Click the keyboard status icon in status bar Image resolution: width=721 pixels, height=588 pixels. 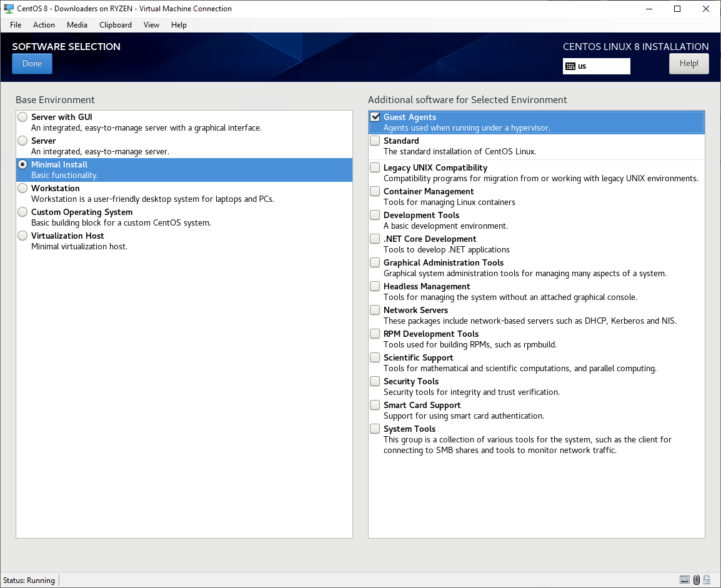(x=685, y=580)
